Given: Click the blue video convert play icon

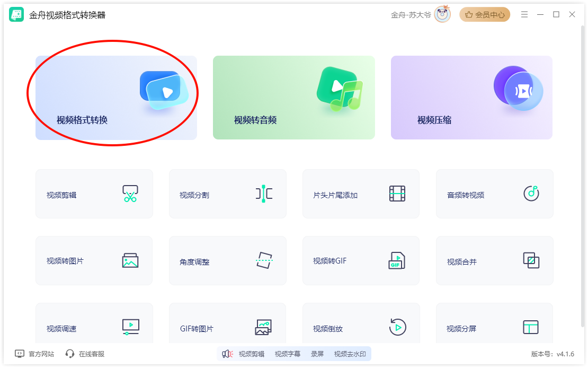Looking at the screenshot, I should point(164,90).
